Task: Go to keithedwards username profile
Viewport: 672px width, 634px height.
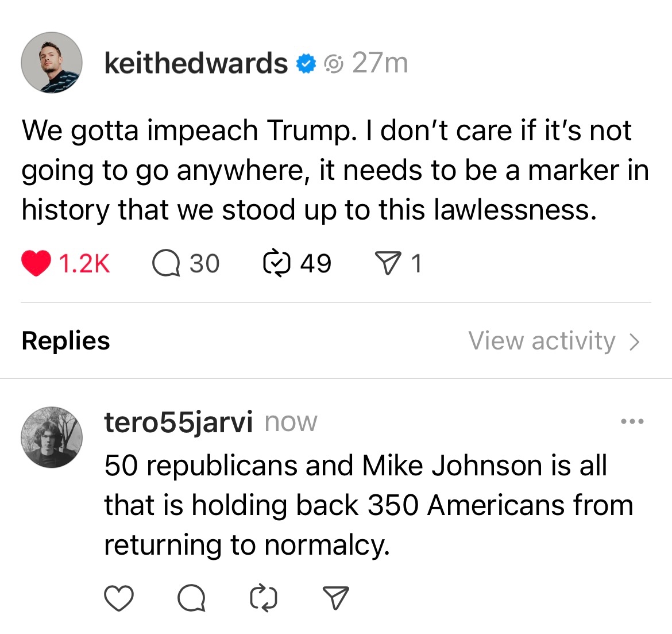Action: tap(196, 63)
